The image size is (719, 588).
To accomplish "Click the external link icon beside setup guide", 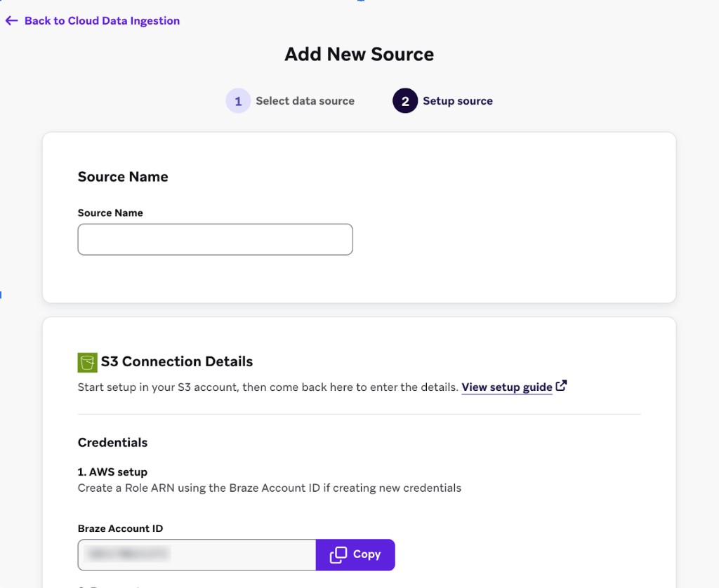I will (561, 386).
